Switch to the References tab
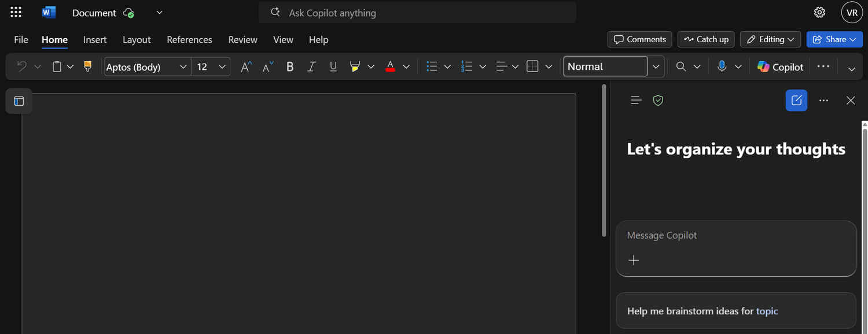This screenshot has width=868, height=334. click(189, 40)
